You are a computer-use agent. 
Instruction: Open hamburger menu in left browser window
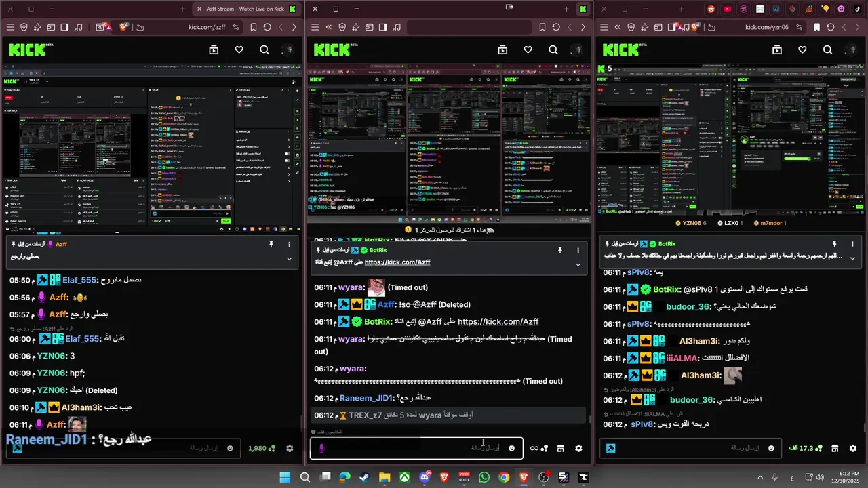coord(10,27)
